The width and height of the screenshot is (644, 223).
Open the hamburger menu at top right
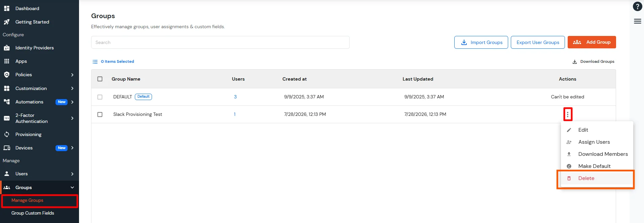pyautogui.click(x=637, y=21)
